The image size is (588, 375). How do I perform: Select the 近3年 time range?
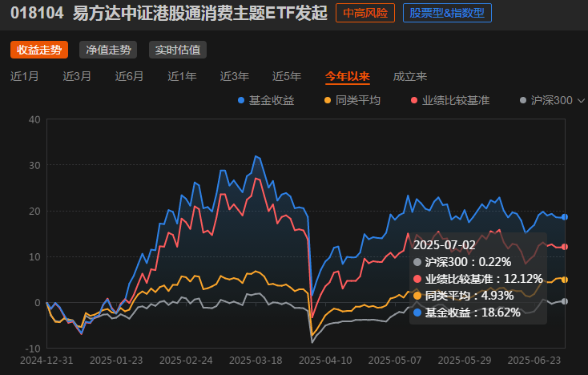(235, 76)
